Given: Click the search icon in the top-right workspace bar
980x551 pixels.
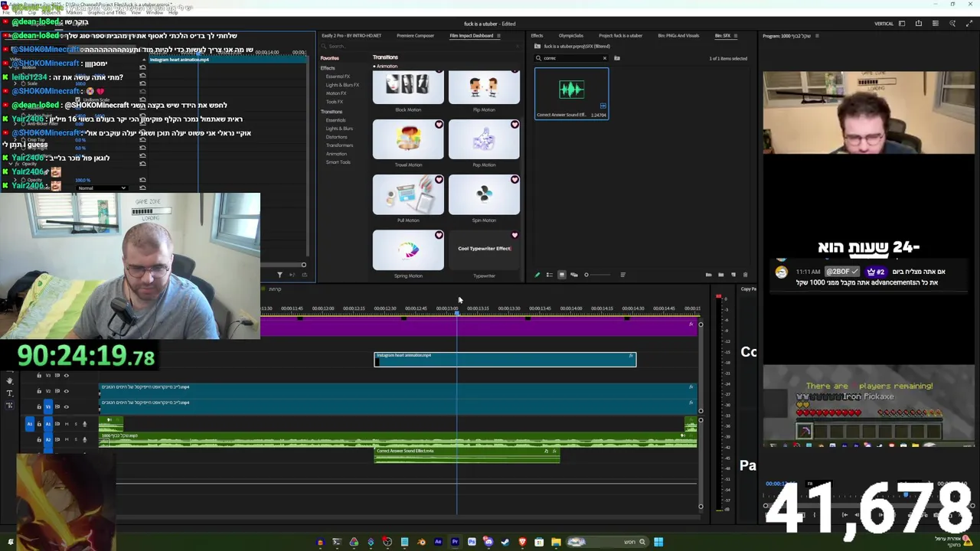Looking at the screenshot, I should [952, 24].
